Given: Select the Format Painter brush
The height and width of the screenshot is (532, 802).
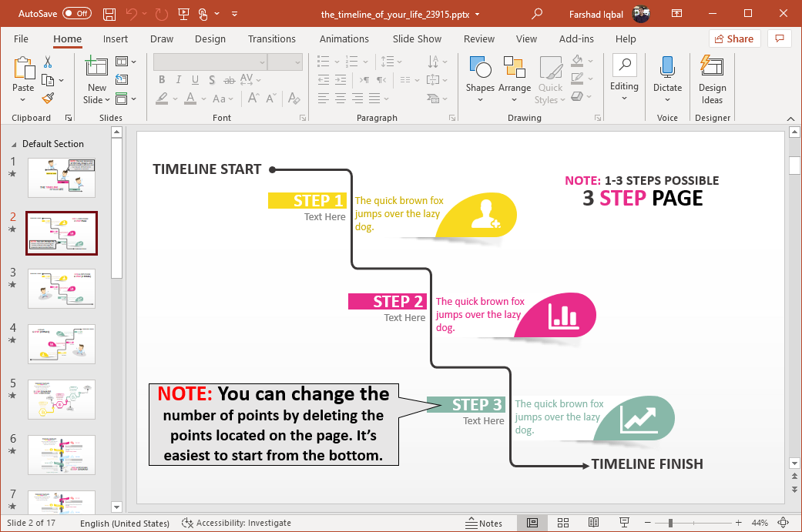Looking at the screenshot, I should [48, 98].
